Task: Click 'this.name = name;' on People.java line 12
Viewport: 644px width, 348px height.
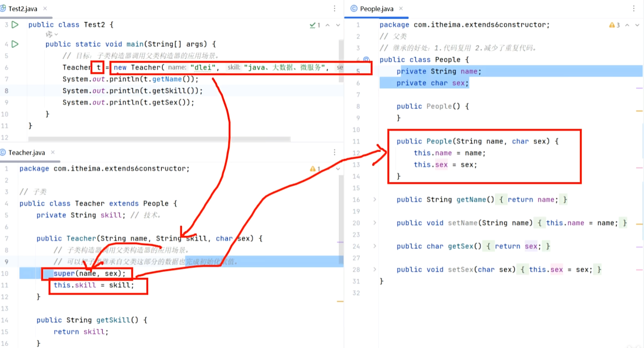Action: click(x=450, y=153)
